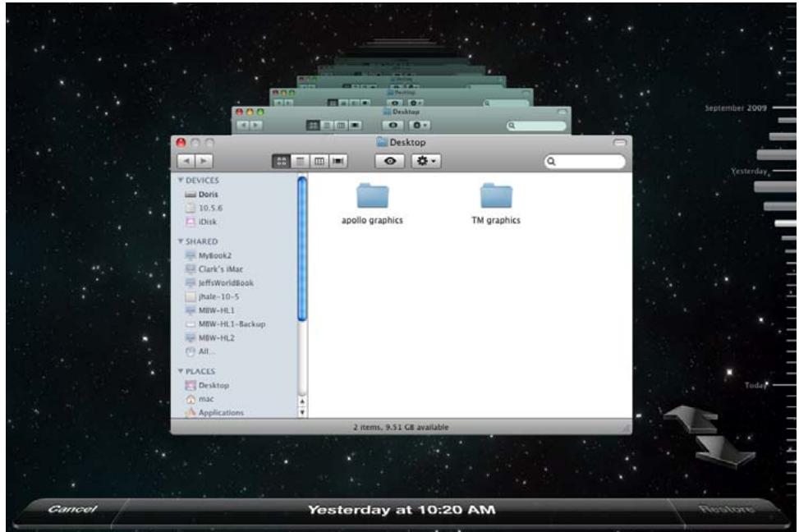
Task: Collapse the DEVICES sidebar section
Action: [181, 181]
